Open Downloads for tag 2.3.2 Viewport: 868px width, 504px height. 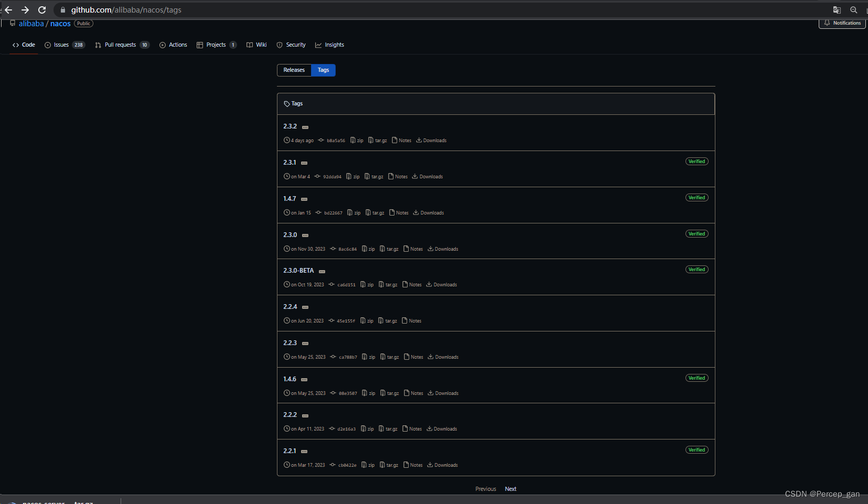(432, 141)
